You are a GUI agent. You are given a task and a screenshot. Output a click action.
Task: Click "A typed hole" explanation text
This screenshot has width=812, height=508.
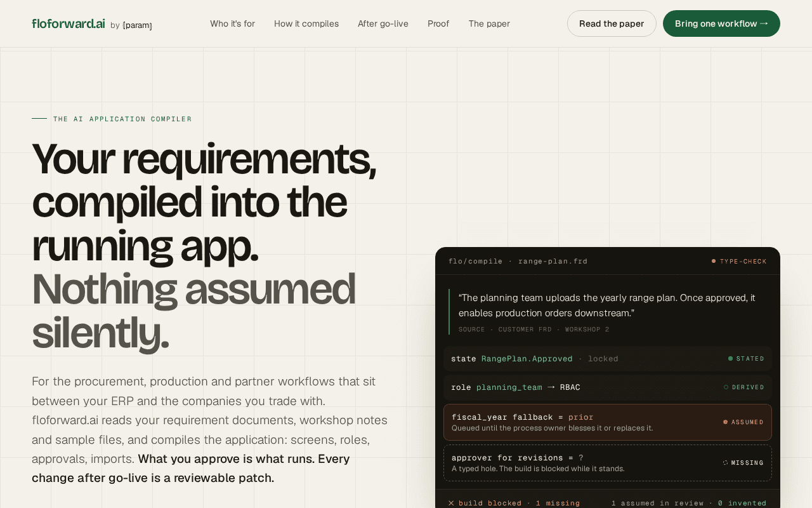tap(538, 469)
